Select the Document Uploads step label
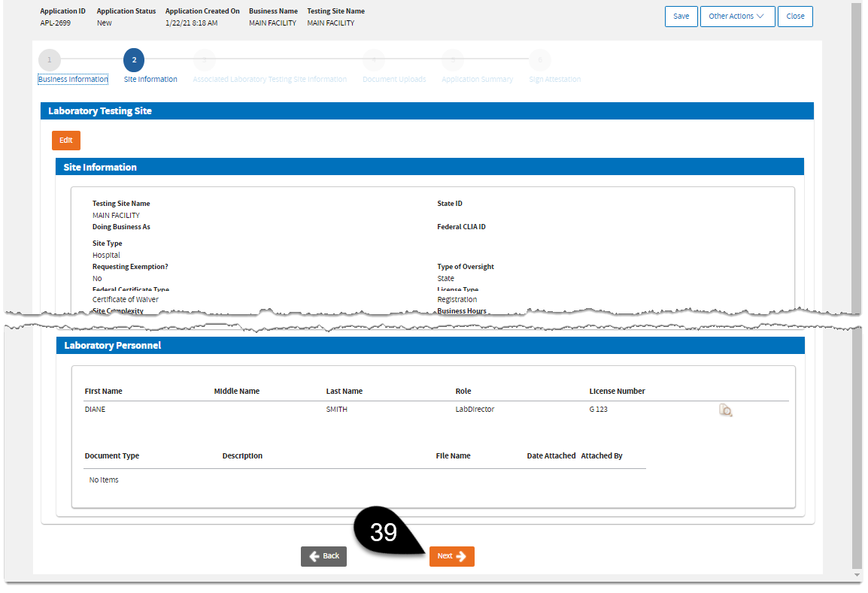This screenshot has height=593, width=868. pyautogui.click(x=394, y=80)
